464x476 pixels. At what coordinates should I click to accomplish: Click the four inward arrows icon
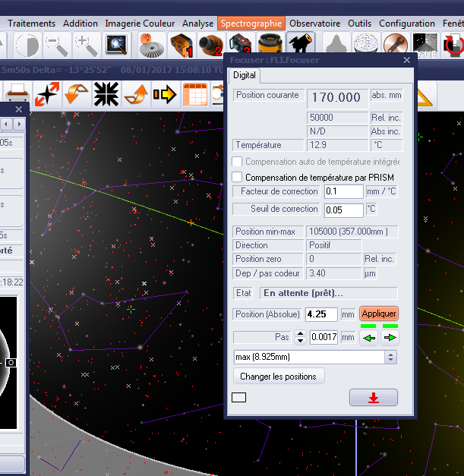pyautogui.click(x=104, y=94)
